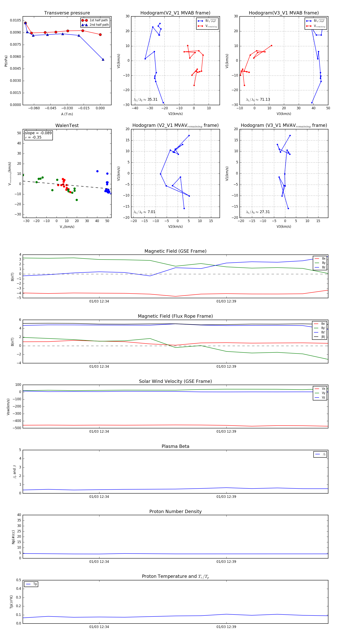Click 'Magnetic Field (Flux Rope Frame)' title
Viewport: 351px width, 644px height.
[175, 316]
